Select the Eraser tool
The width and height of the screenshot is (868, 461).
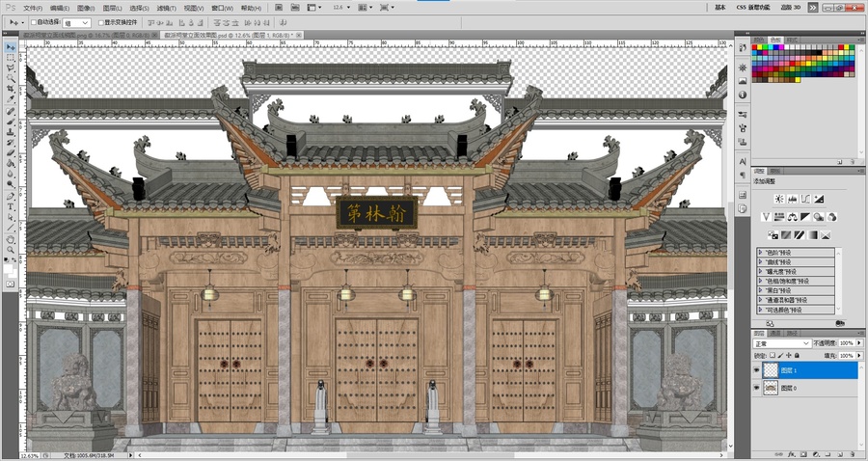[x=11, y=152]
